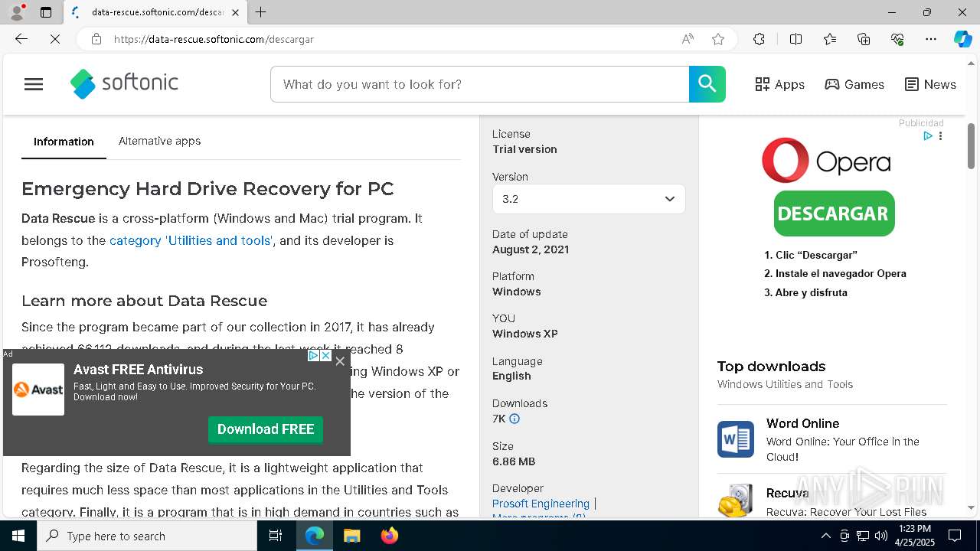Viewport: 980px width, 551px height.
Task: Open browser Extensions icon
Action: 759,39
